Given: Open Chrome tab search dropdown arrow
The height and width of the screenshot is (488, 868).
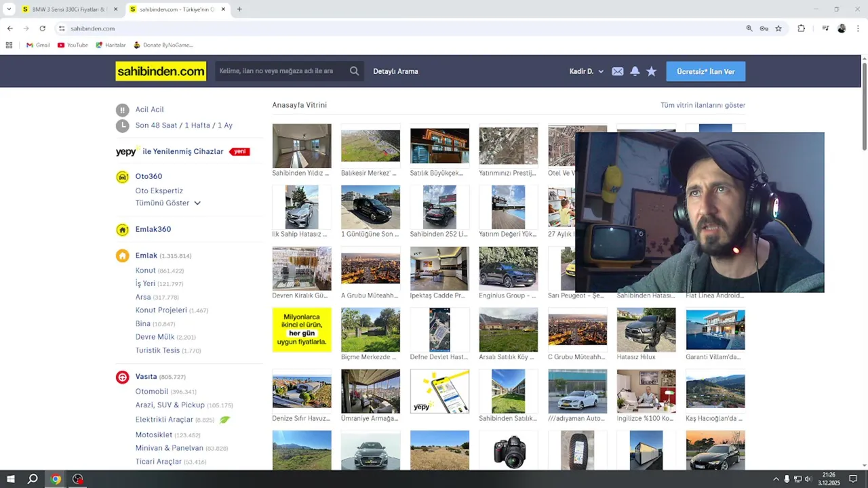Looking at the screenshot, I should click(x=9, y=9).
